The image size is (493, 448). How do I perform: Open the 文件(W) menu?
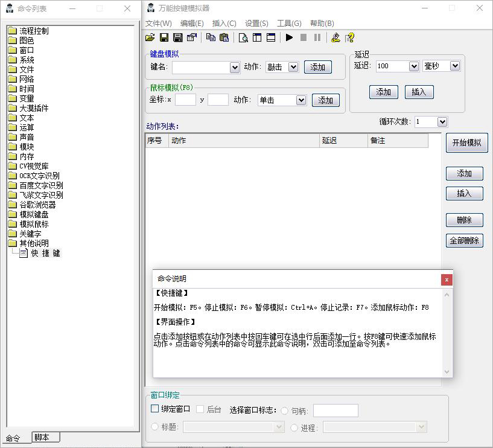click(157, 23)
